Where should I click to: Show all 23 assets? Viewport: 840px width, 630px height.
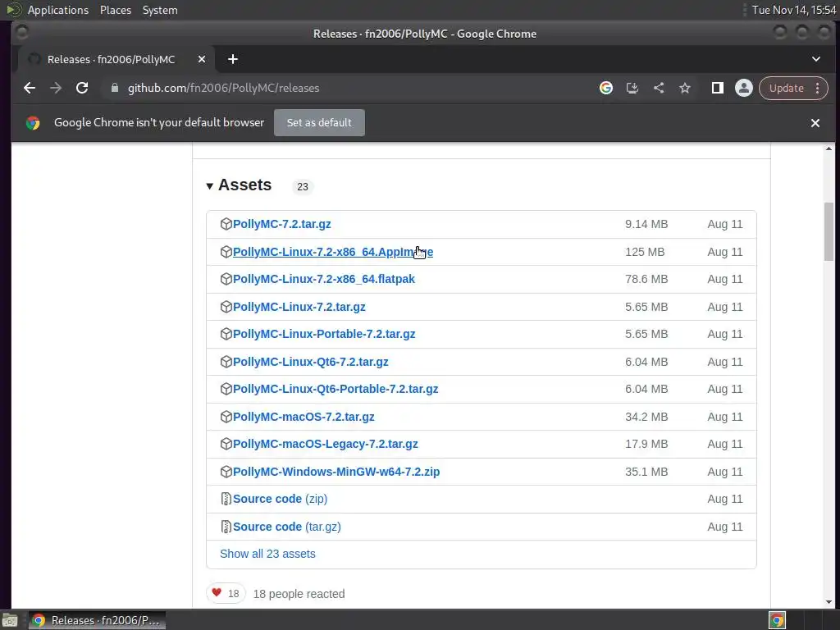point(267,554)
